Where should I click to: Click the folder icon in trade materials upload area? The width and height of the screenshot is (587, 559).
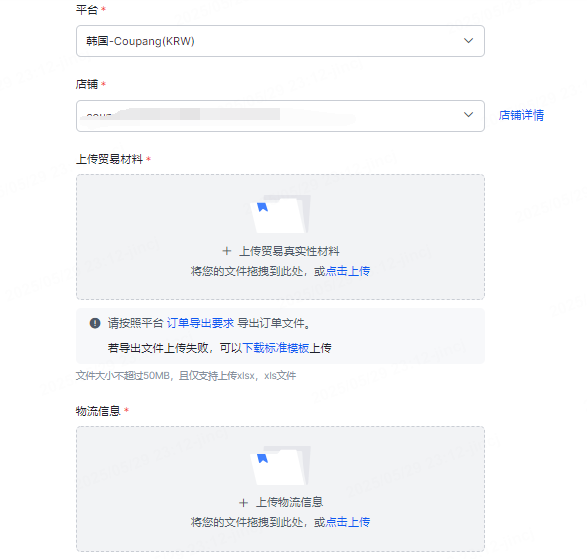tap(280, 214)
